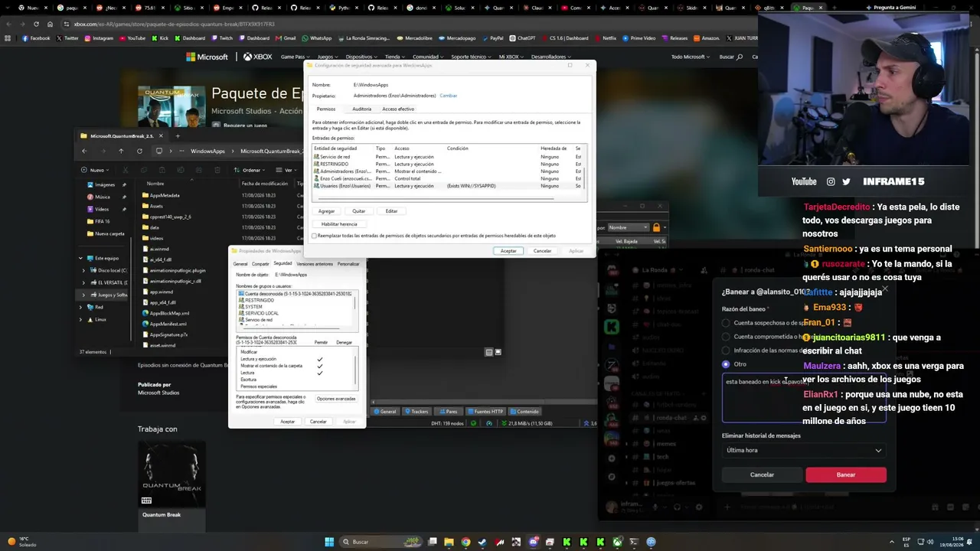Click 'Opciones avanzadas' in Propiedades dialog

[x=336, y=399]
